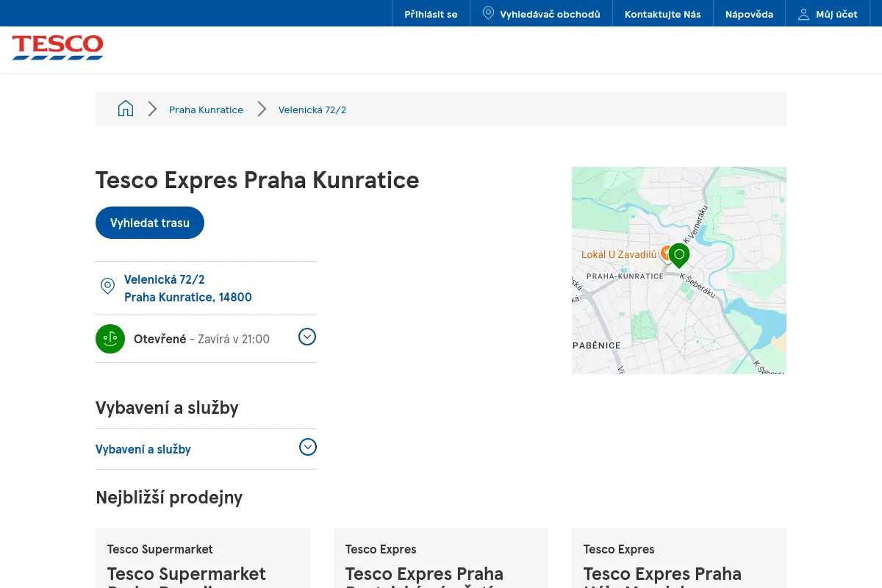The width and height of the screenshot is (882, 588).
Task: Click the green open-status smiley icon
Action: 110,339
